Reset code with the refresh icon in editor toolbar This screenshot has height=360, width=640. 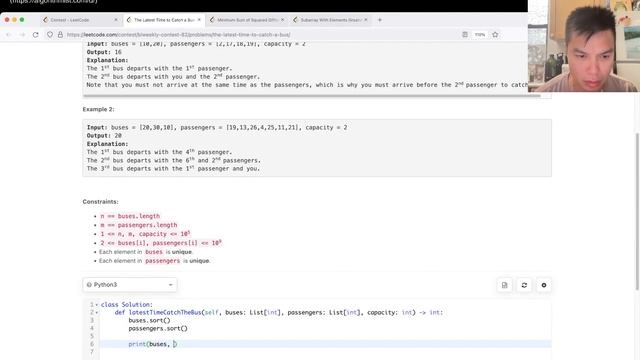[524, 285]
